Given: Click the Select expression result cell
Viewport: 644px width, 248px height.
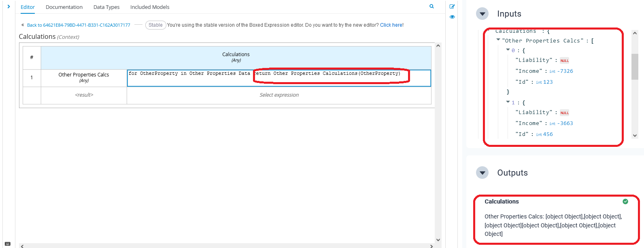Looking at the screenshot, I should (279, 95).
